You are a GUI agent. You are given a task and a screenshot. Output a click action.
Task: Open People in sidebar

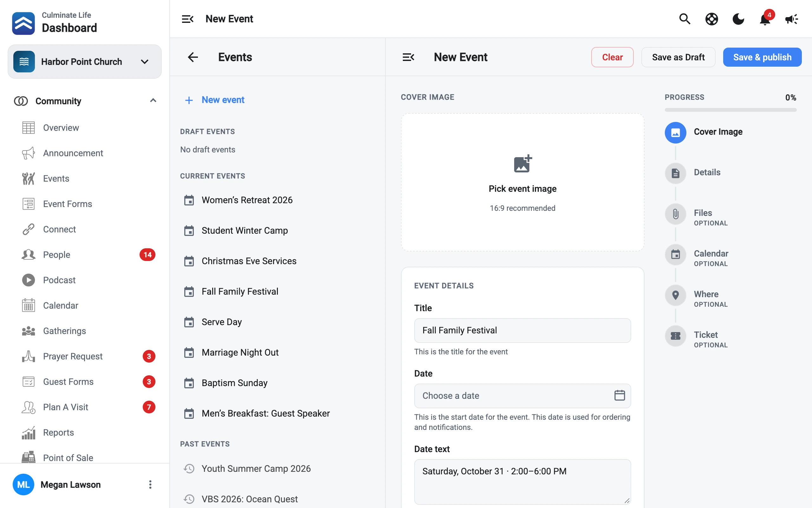[85, 255]
